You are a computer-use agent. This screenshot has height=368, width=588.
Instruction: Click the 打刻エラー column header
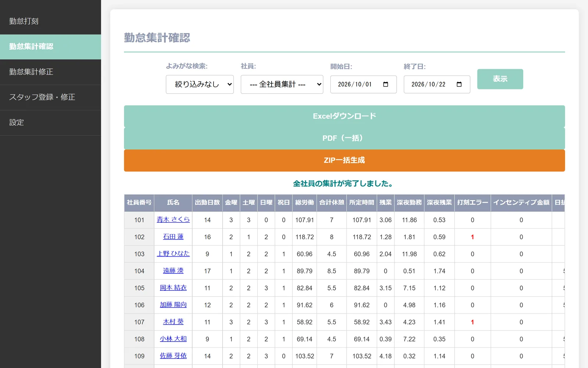[x=473, y=203]
